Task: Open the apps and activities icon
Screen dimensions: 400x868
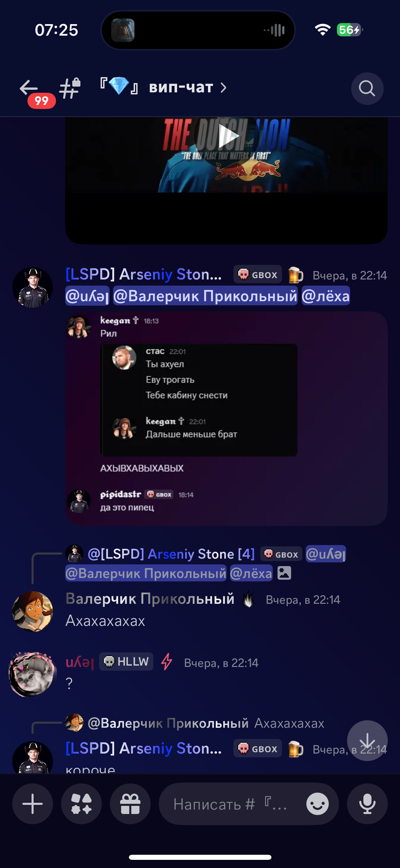Action: point(81,804)
